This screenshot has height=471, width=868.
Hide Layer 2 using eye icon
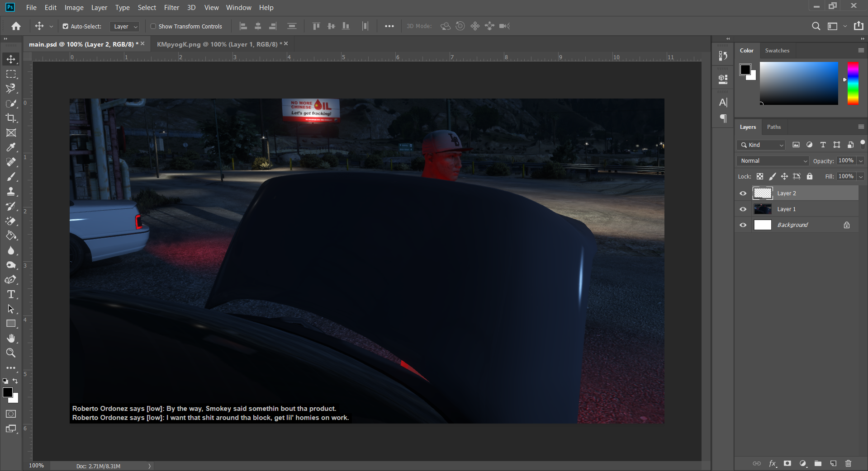743,193
